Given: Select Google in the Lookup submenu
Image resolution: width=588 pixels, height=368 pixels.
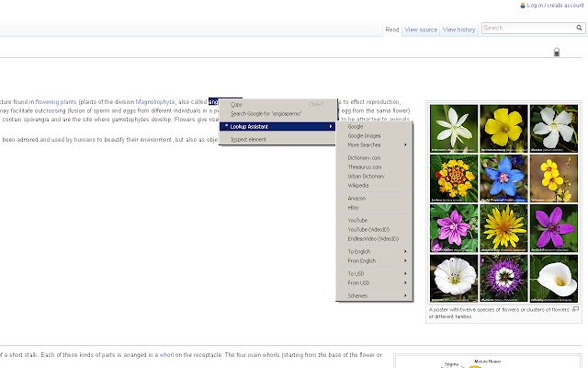Looking at the screenshot, I should [x=374, y=127].
